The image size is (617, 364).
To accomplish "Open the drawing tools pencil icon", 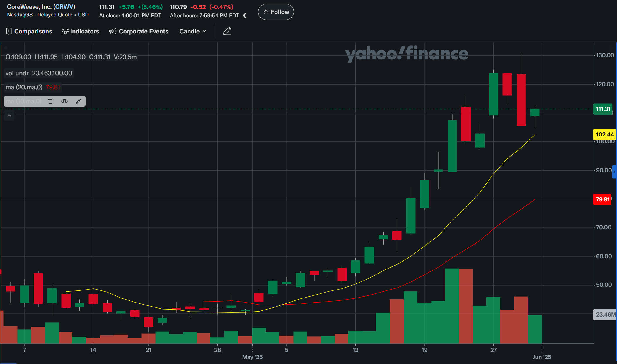I will pyautogui.click(x=227, y=31).
